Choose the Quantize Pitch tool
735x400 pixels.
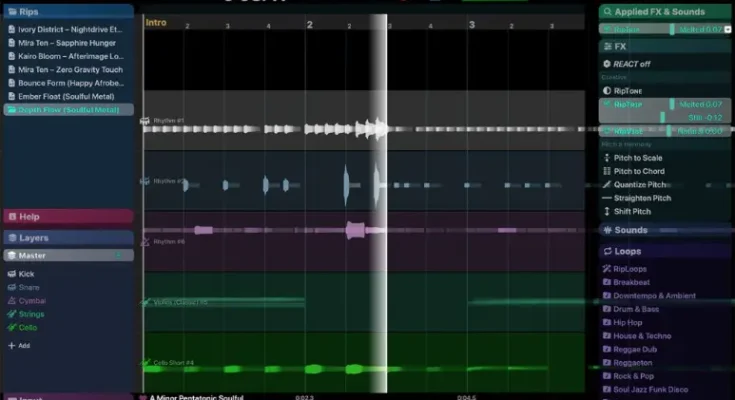tap(639, 184)
